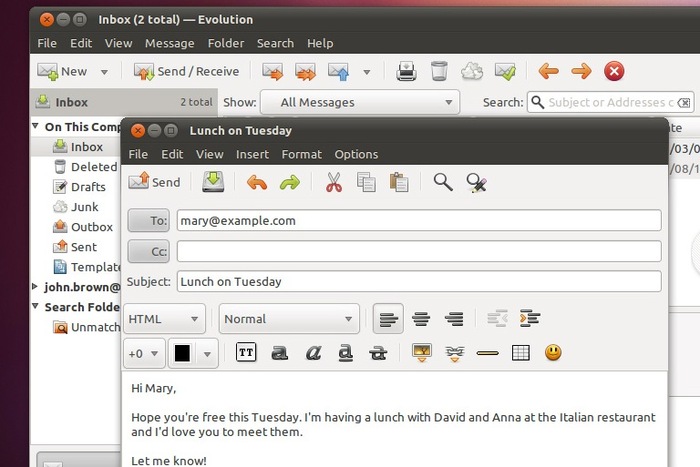Collapse On This Computer tree
The width and height of the screenshot is (700, 467).
[x=35, y=126]
